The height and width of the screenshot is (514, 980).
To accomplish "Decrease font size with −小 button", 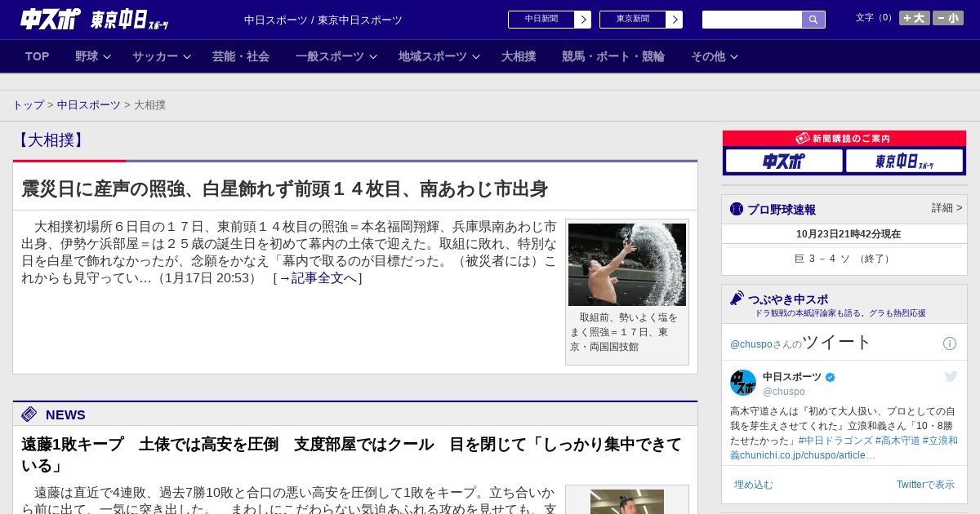I will pyautogui.click(x=948, y=18).
